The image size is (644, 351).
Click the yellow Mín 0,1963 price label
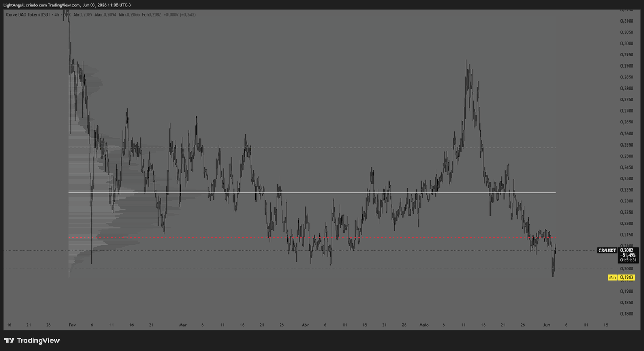(621, 277)
